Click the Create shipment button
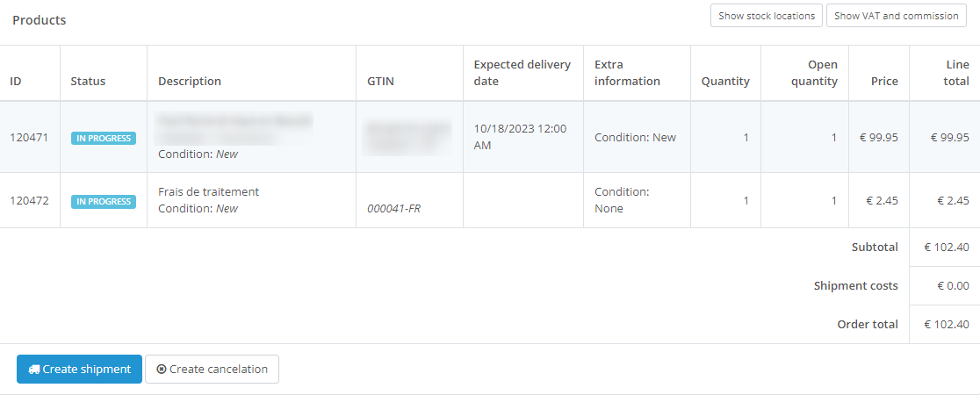This screenshot has width=980, height=395. click(79, 370)
